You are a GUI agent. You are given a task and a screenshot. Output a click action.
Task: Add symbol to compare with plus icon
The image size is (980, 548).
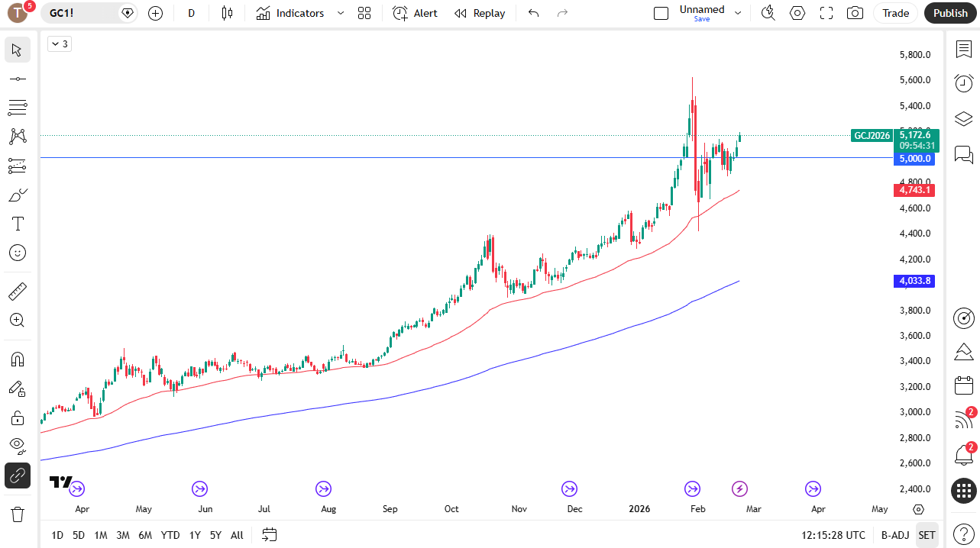pos(155,13)
